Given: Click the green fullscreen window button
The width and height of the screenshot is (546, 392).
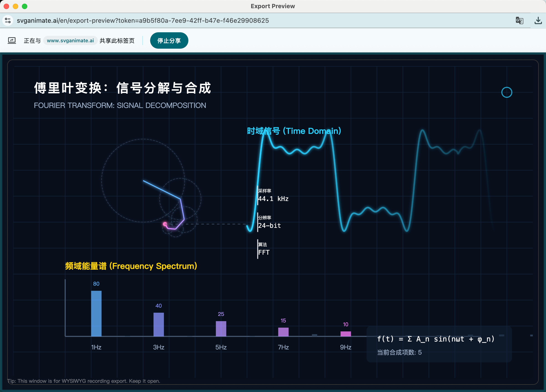Looking at the screenshot, I should point(25,6).
